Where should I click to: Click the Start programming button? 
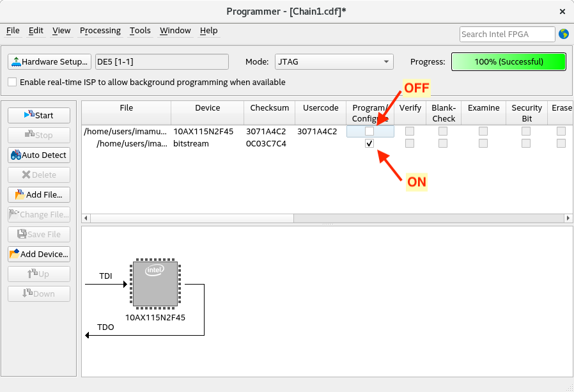tap(39, 115)
